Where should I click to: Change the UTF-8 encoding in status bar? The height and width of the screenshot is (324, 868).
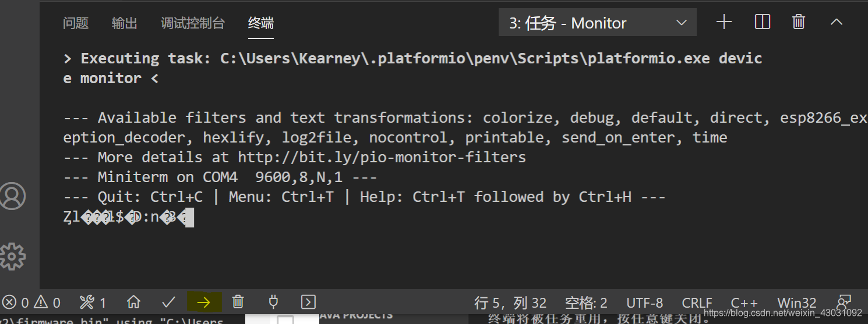644,302
